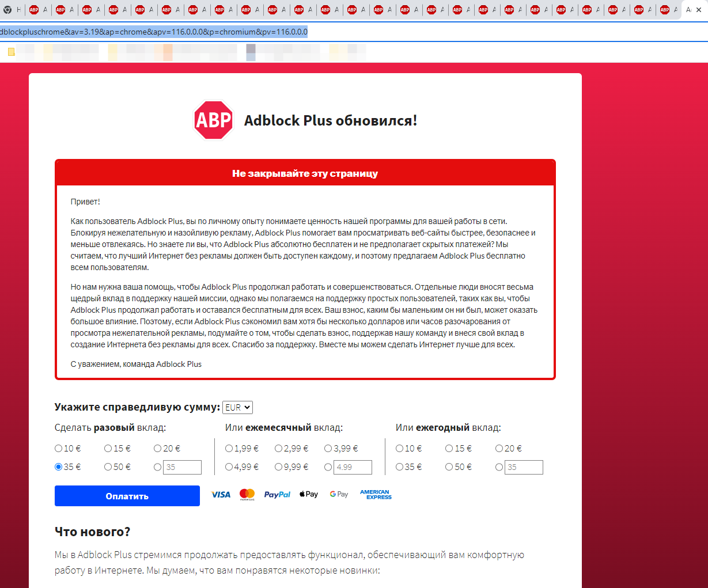Select the one-time 15 € contribution
This screenshot has width=708, height=588.
108,449
